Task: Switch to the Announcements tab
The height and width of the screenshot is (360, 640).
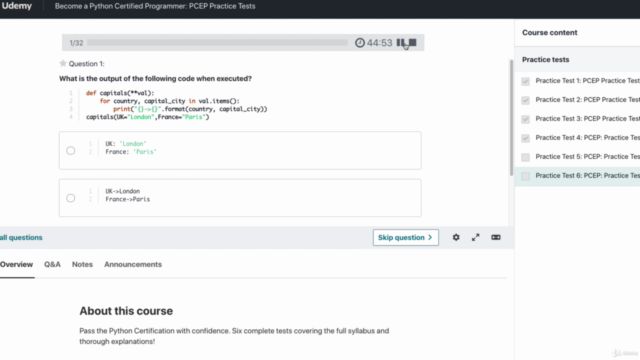Action: tap(133, 264)
